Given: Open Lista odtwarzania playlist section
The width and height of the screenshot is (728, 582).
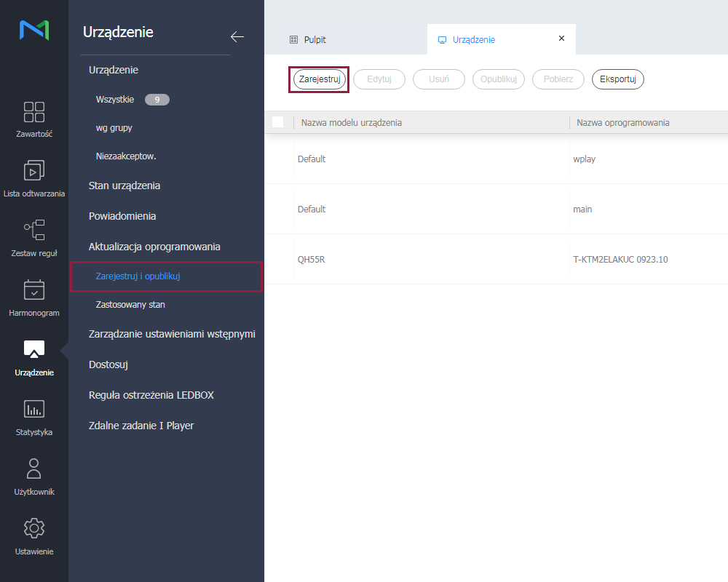Looking at the screenshot, I should (x=34, y=178).
